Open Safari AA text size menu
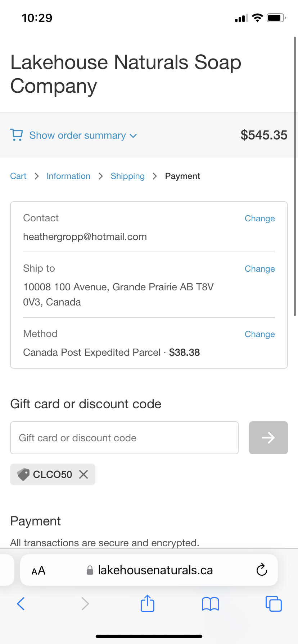The width and height of the screenshot is (298, 644). point(39,570)
